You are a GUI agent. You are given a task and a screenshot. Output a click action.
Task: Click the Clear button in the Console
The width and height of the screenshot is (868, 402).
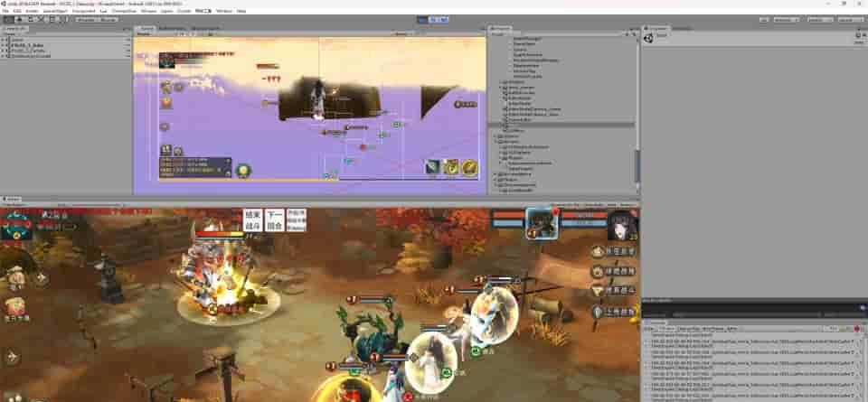click(x=650, y=329)
